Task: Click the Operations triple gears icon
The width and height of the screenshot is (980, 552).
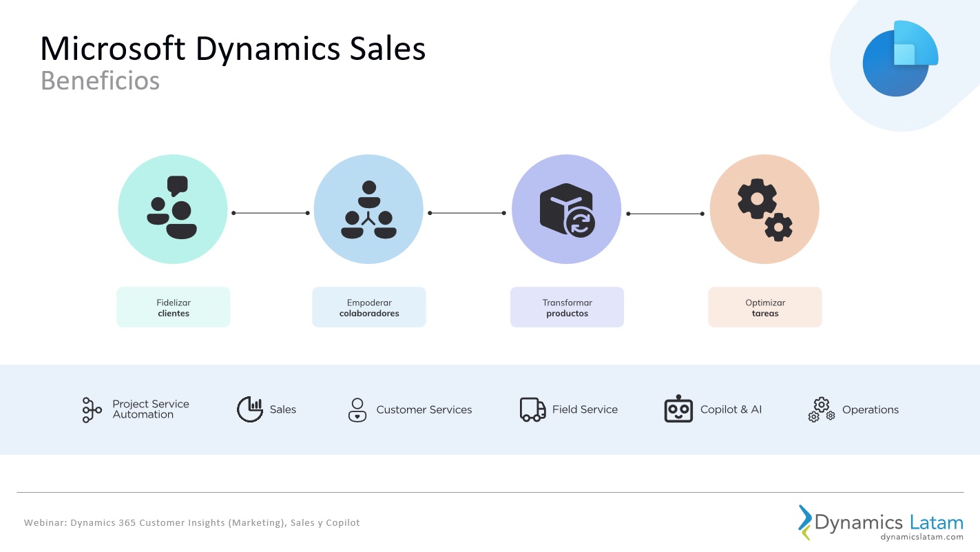Action: [822, 409]
